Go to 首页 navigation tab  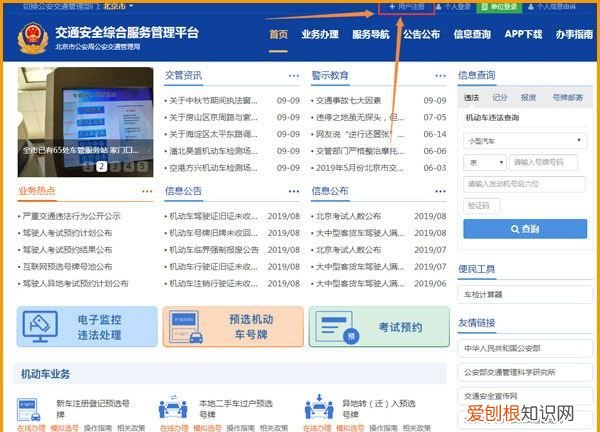click(278, 34)
